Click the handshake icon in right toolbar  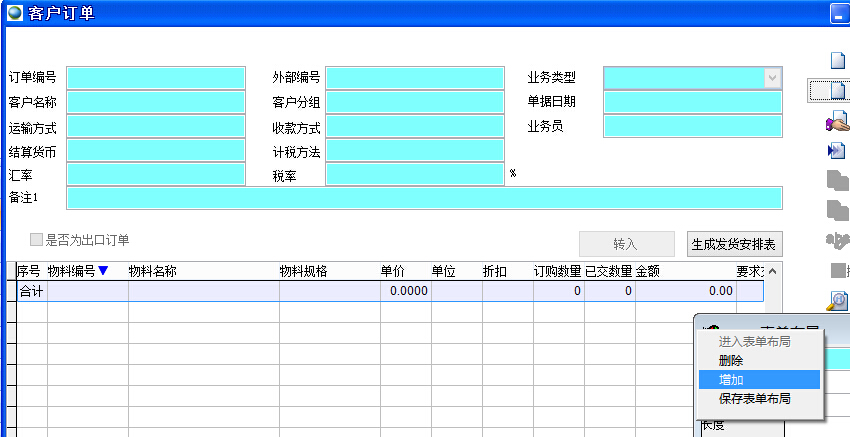coord(837,121)
